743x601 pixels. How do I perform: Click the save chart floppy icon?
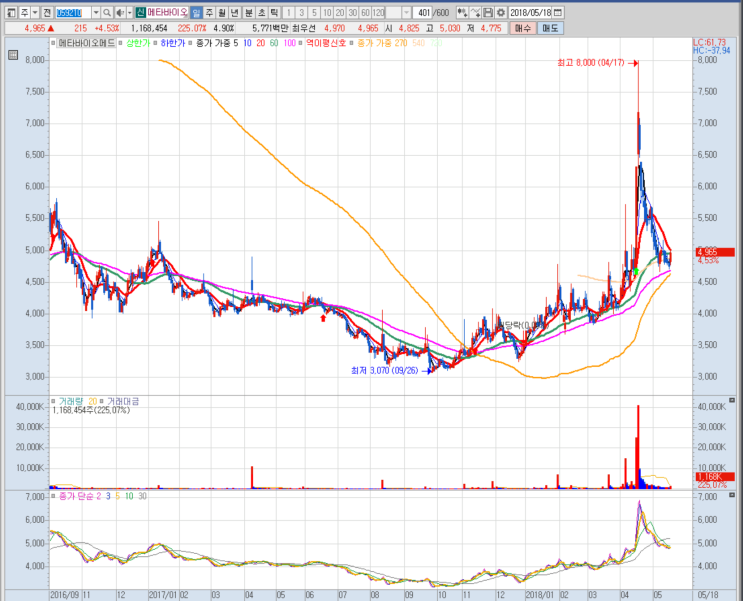488,13
